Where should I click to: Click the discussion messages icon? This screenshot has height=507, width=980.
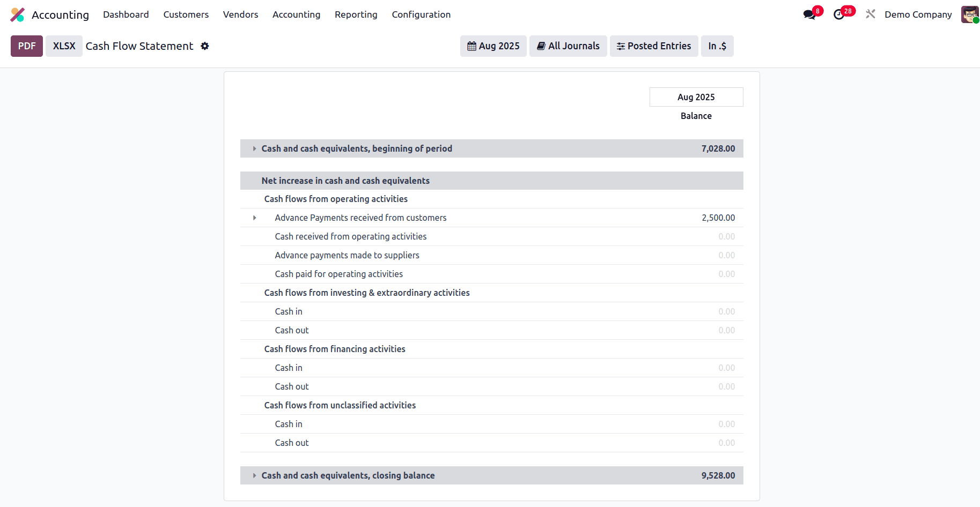[x=810, y=14]
